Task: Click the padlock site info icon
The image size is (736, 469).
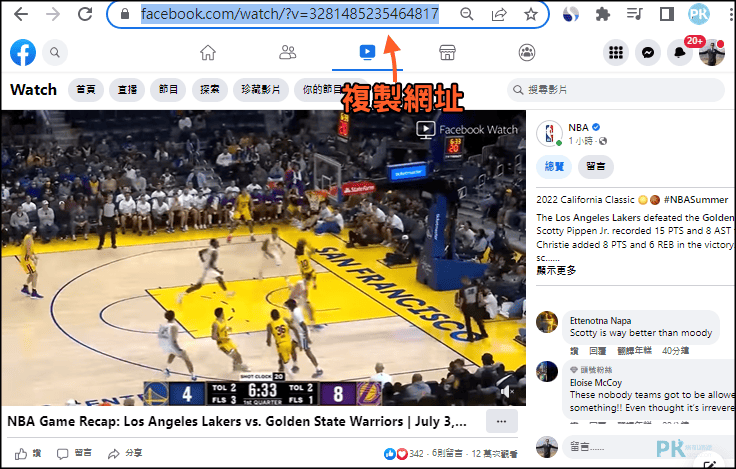Action: [124, 14]
